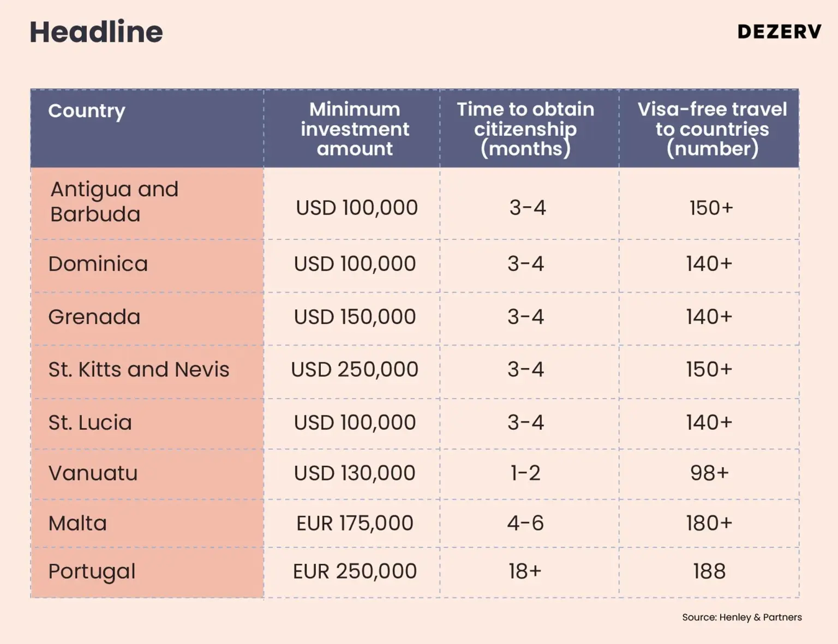Image resolution: width=838 pixels, height=644 pixels.
Task: Click the Source: Henley & Partners text
Action: (741, 617)
